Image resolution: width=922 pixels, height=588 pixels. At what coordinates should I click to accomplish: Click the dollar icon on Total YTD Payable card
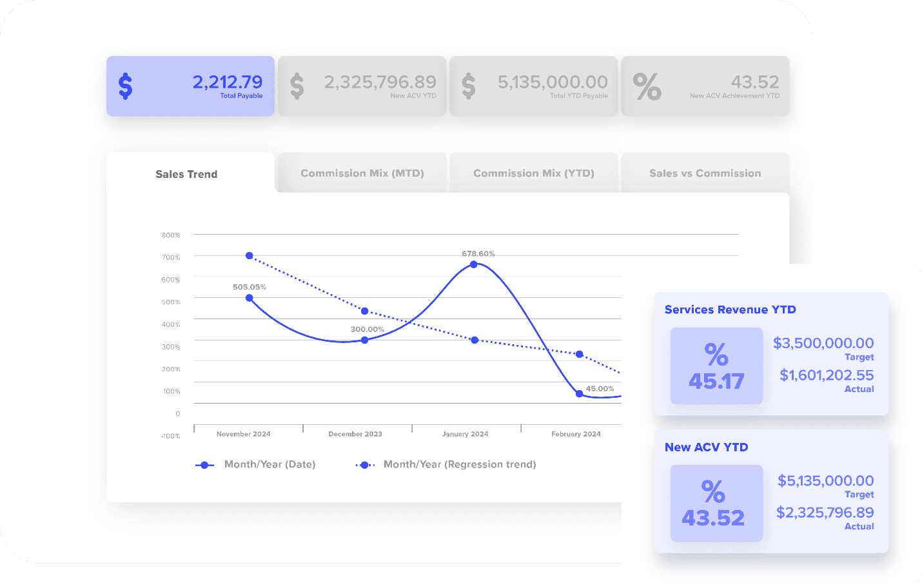pos(469,86)
